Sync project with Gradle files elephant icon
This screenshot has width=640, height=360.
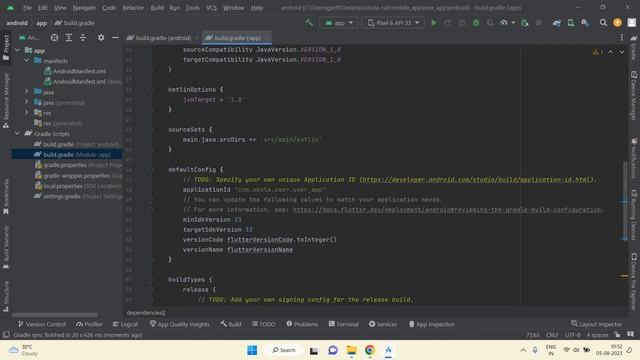pyautogui.click(x=556, y=23)
